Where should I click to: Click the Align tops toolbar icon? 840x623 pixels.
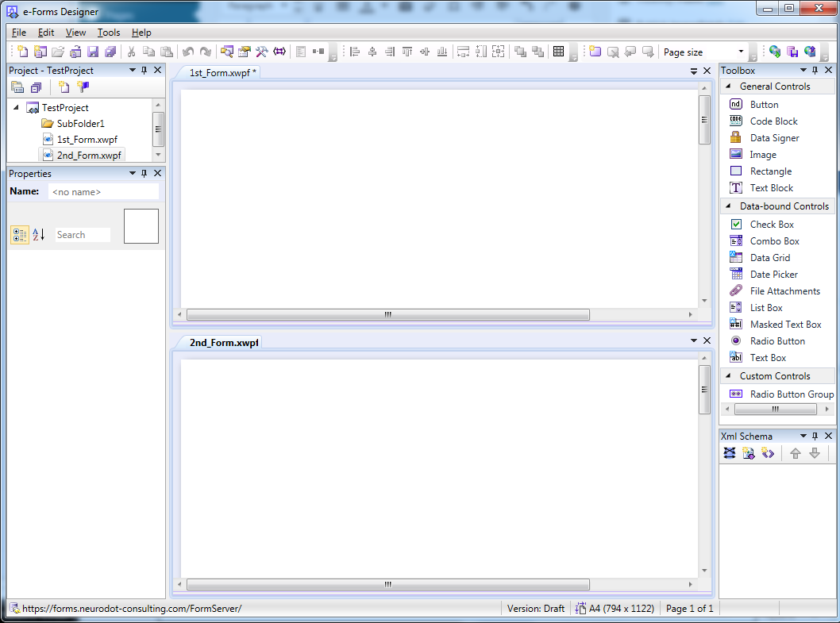coord(407,52)
